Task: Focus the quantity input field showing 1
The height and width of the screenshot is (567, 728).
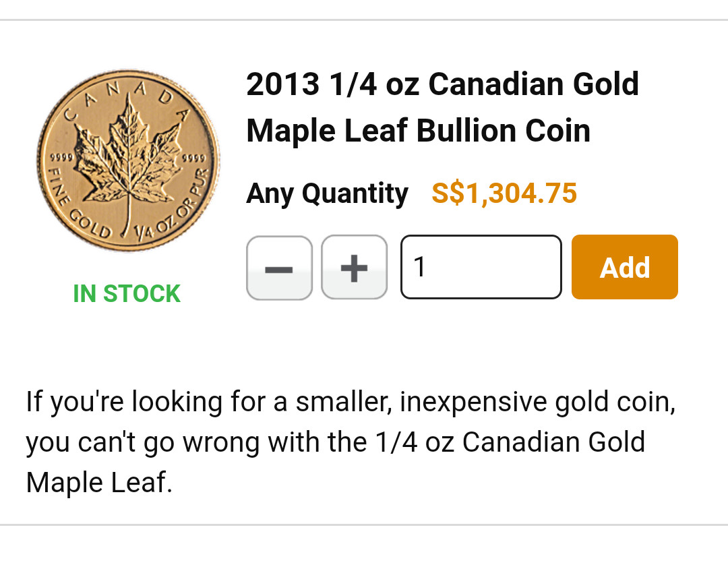Action: pos(481,267)
